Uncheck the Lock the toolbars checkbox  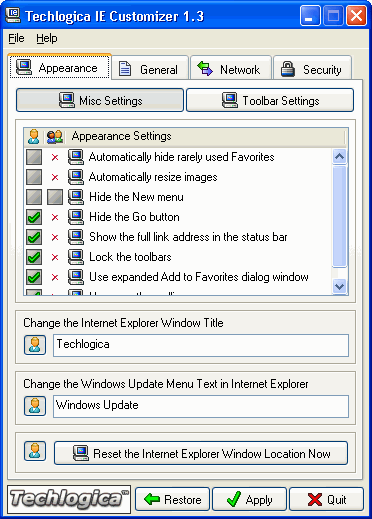click(34, 257)
